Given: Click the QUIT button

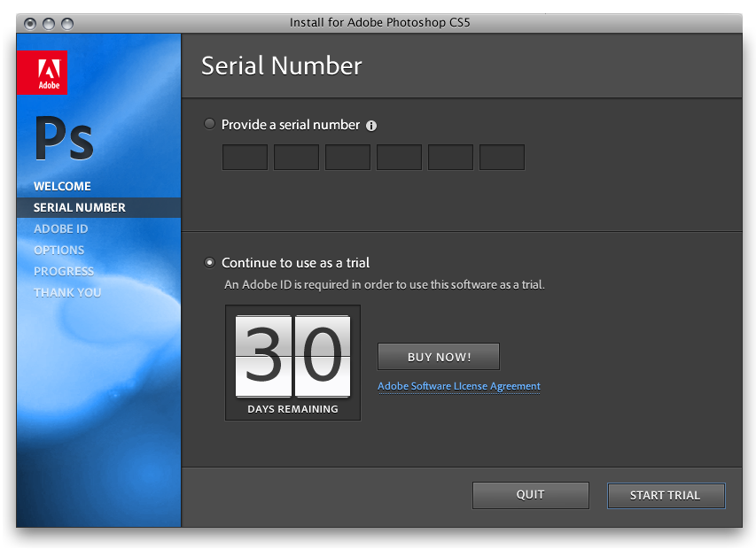Looking at the screenshot, I should pos(531,495).
